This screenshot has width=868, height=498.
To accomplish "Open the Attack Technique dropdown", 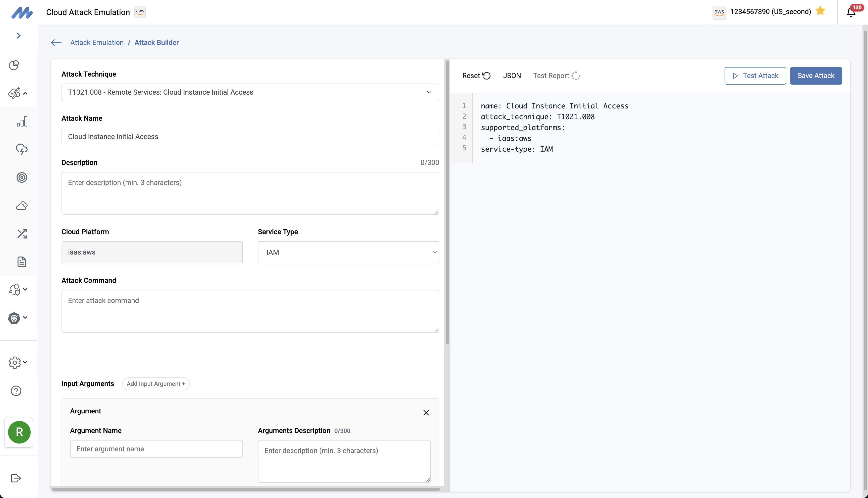I will (250, 92).
